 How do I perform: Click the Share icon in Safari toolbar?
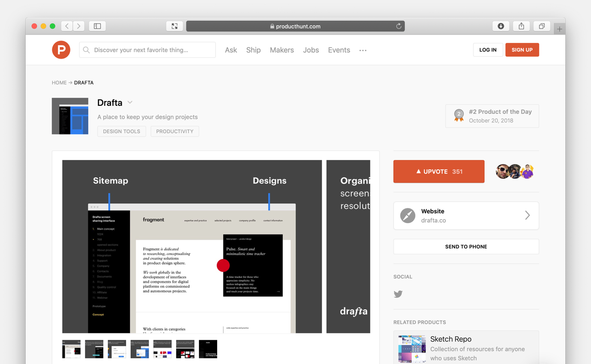(521, 26)
